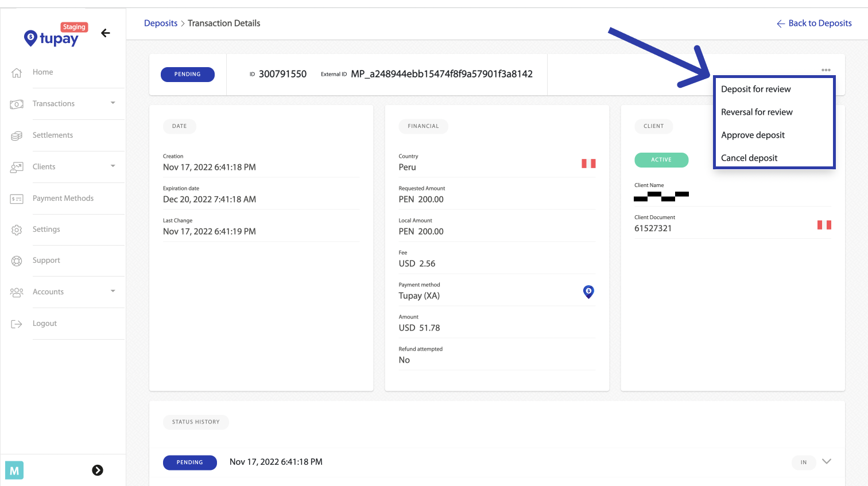Click the three-dots more options icon
868x486 pixels.
coord(826,70)
